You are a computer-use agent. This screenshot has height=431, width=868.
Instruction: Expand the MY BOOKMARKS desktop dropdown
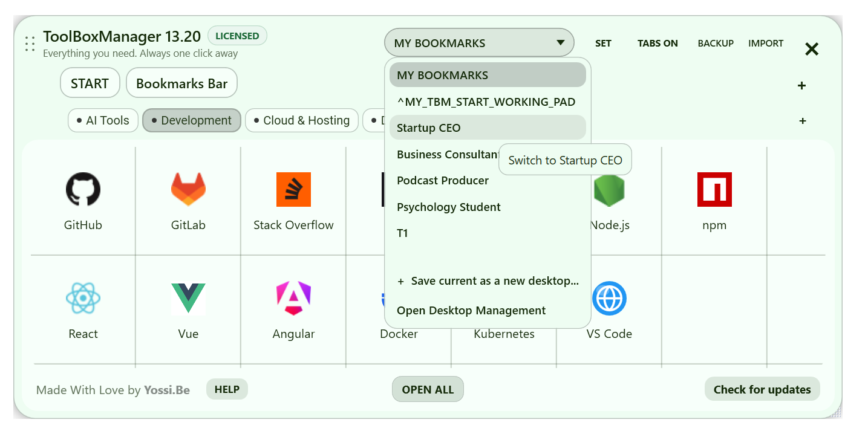[x=479, y=43]
